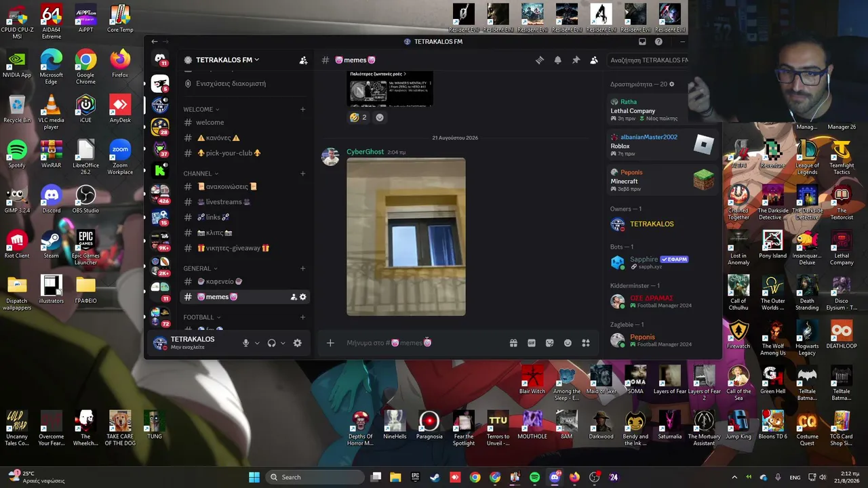Viewport: 868px width, 488px height.
Task: Collapse the CHANNEL category
Action: (201, 174)
